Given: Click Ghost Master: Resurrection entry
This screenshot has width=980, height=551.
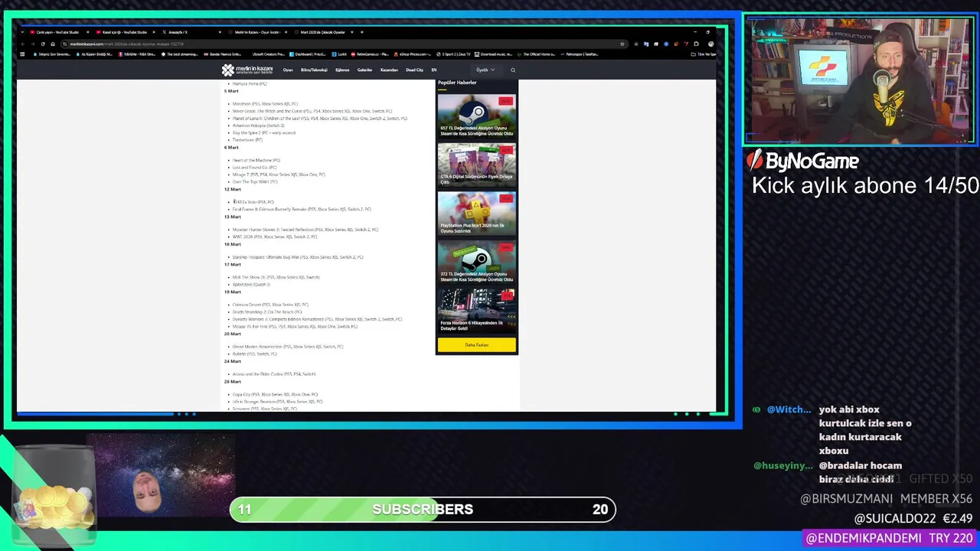Looking at the screenshot, I should [288, 347].
